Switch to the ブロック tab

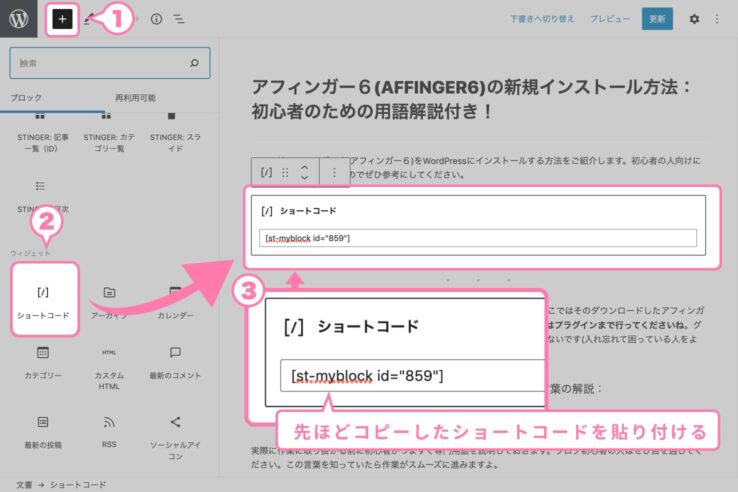pos(26,98)
